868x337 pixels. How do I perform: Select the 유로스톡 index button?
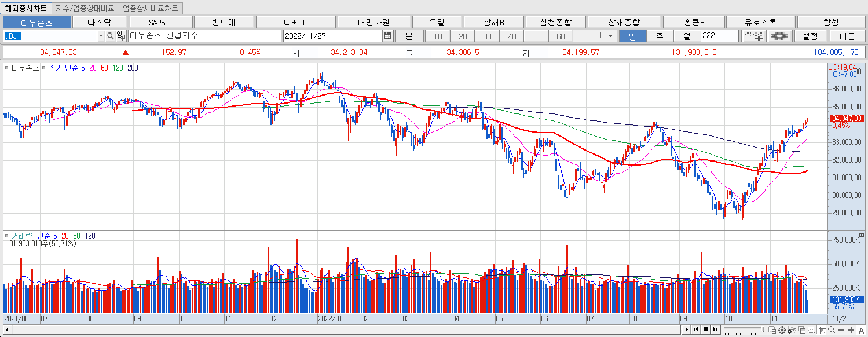761,23
